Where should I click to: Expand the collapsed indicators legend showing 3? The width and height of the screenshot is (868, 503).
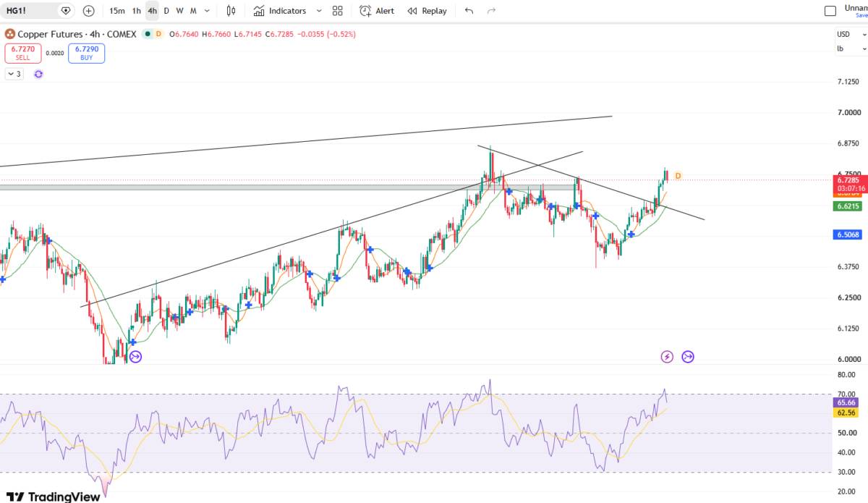coord(14,74)
